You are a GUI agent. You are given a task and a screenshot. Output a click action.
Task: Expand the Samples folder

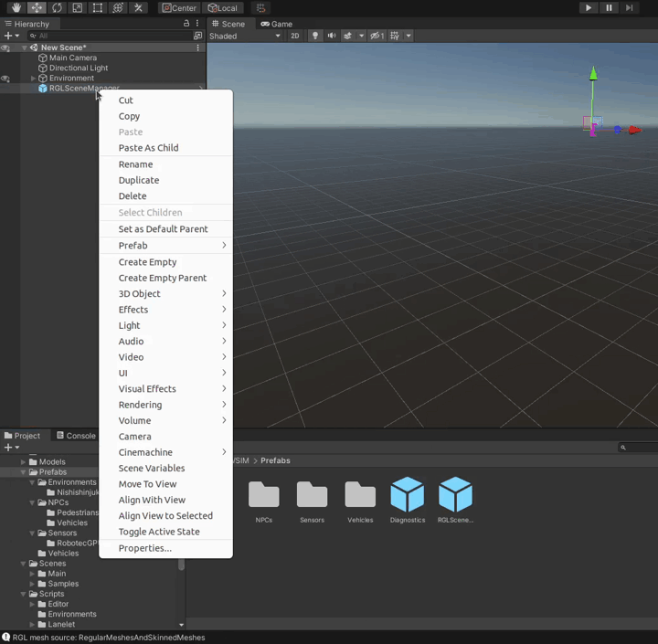[32, 584]
